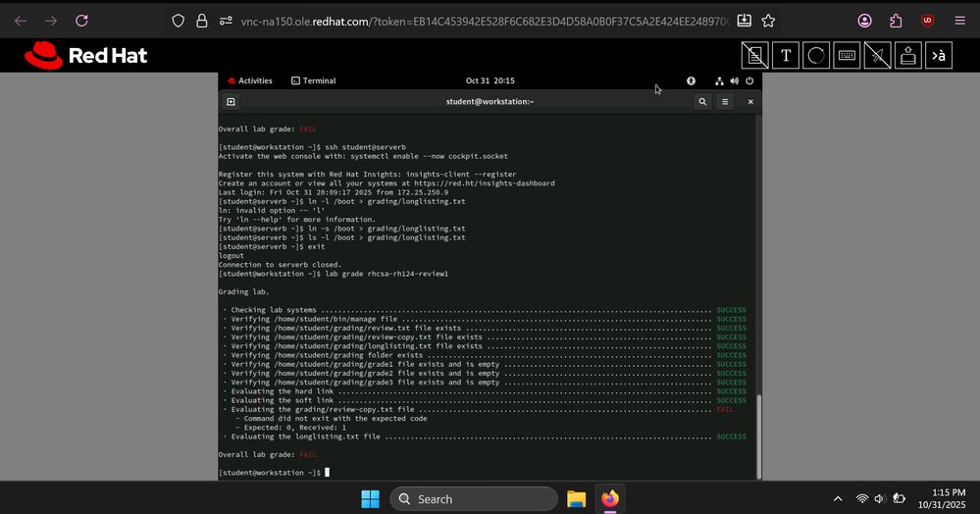This screenshot has height=514, width=980.
Task: Open the 1:15 PM clock and date
Action: [x=942, y=498]
